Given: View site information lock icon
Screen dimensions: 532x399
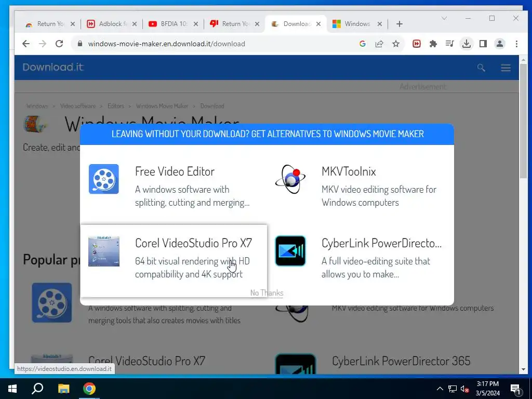Looking at the screenshot, I should pyautogui.click(x=80, y=44).
